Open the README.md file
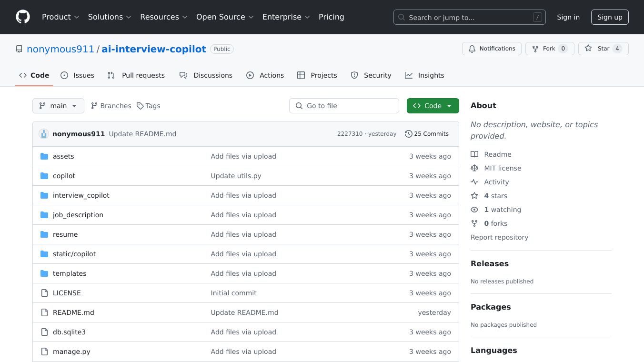Image resolution: width=644 pixels, height=362 pixels. pos(73,312)
